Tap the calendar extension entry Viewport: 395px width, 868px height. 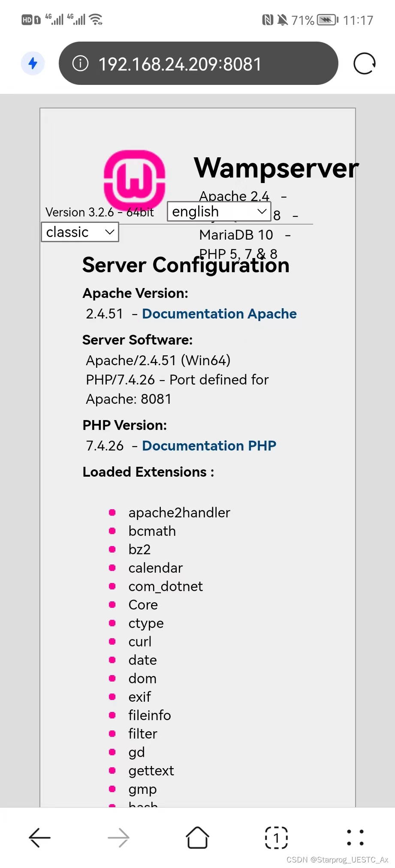(155, 568)
